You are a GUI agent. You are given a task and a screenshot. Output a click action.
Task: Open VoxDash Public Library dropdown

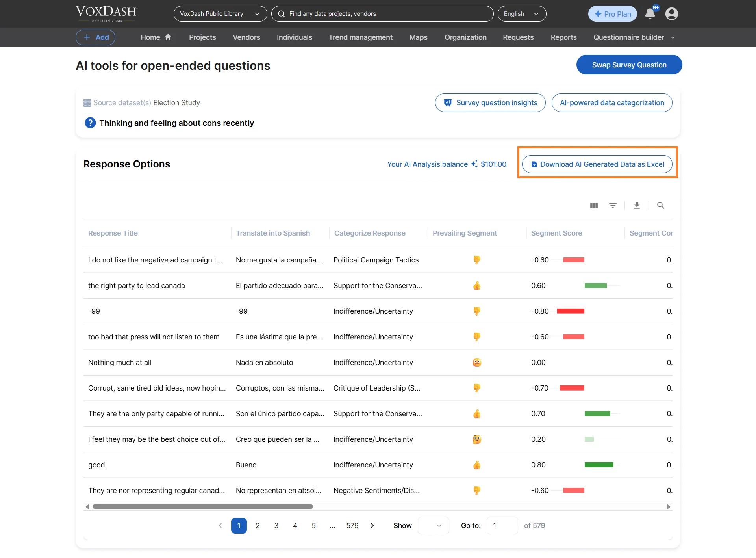click(220, 14)
